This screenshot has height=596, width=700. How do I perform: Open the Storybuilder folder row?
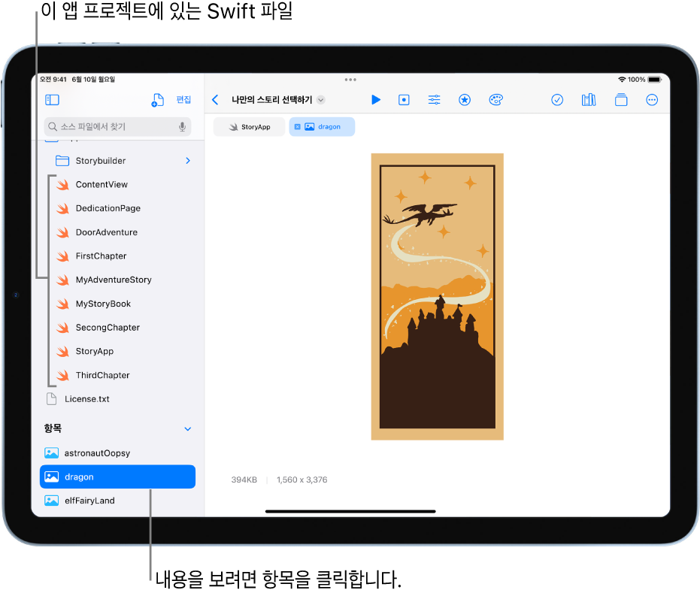click(117, 161)
